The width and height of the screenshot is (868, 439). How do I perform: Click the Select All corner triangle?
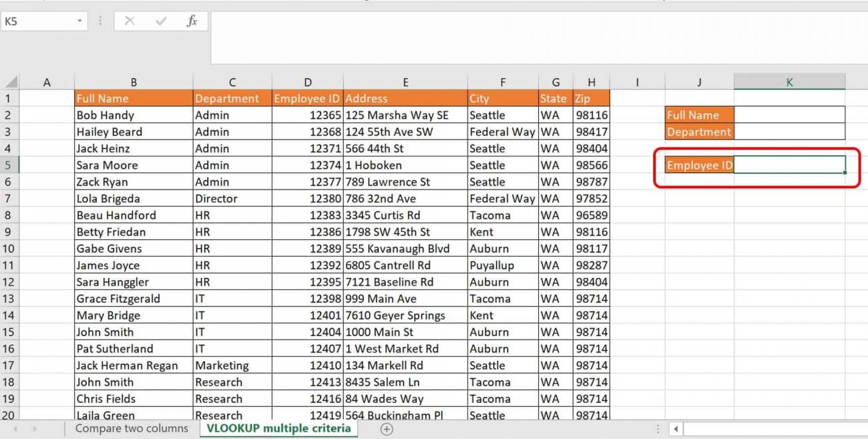(10, 82)
